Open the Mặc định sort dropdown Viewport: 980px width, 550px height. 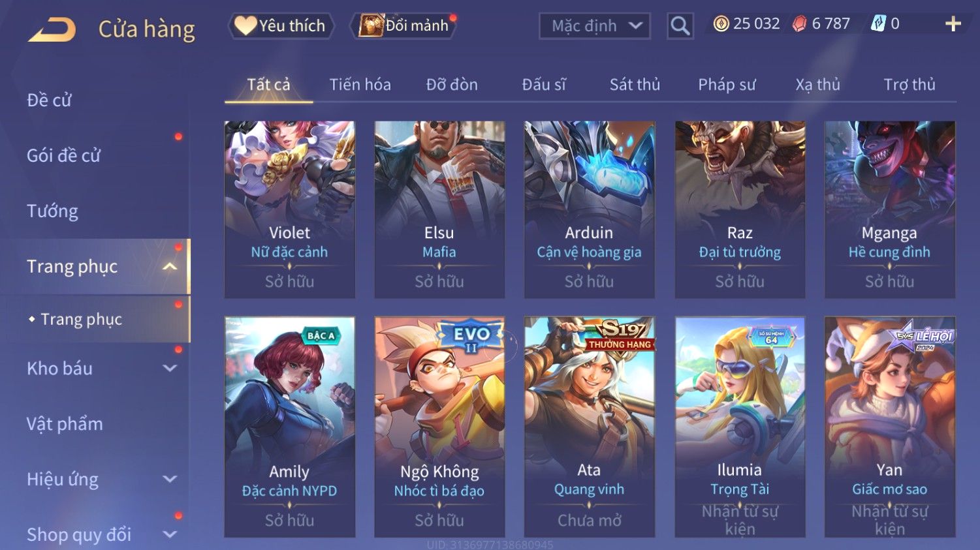tap(595, 26)
